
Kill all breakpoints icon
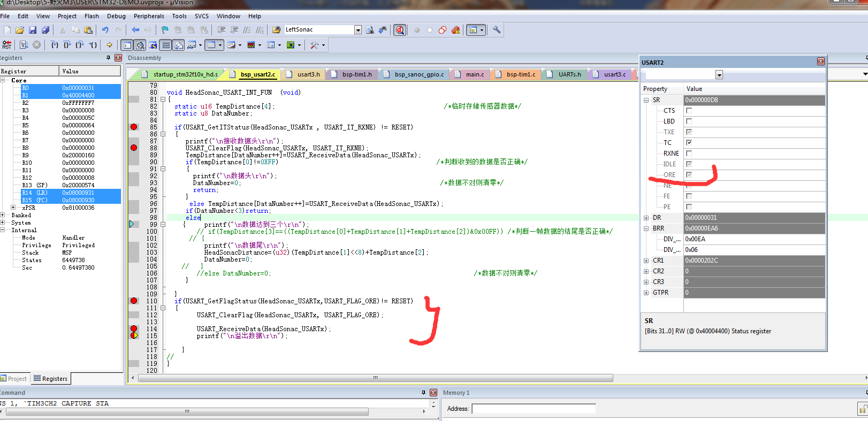pyautogui.click(x=455, y=30)
